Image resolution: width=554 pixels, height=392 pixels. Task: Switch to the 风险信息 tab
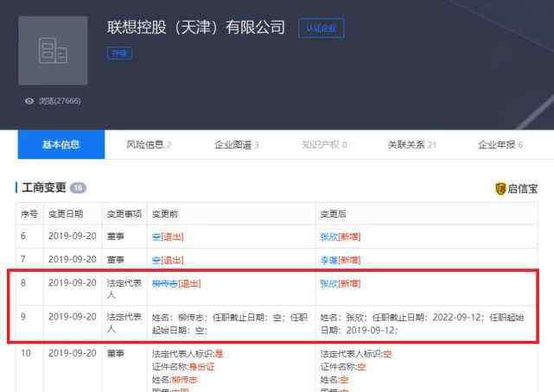[149, 145]
